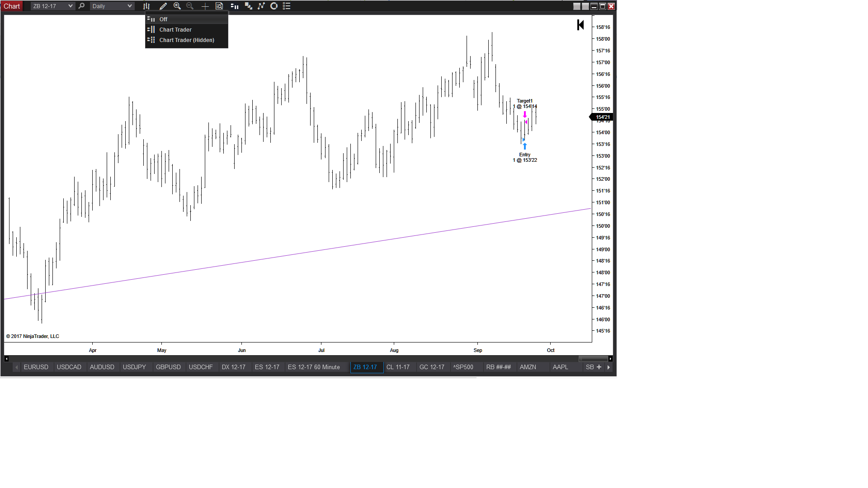Select Off in Chart Trader menu
Viewport: 868px width, 488px height.
[x=163, y=19]
